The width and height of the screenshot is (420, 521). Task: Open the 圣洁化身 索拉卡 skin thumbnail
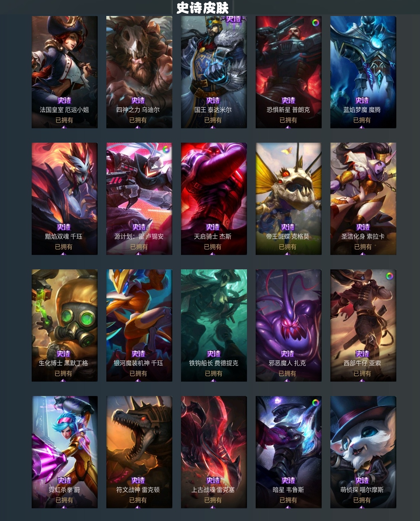click(363, 199)
